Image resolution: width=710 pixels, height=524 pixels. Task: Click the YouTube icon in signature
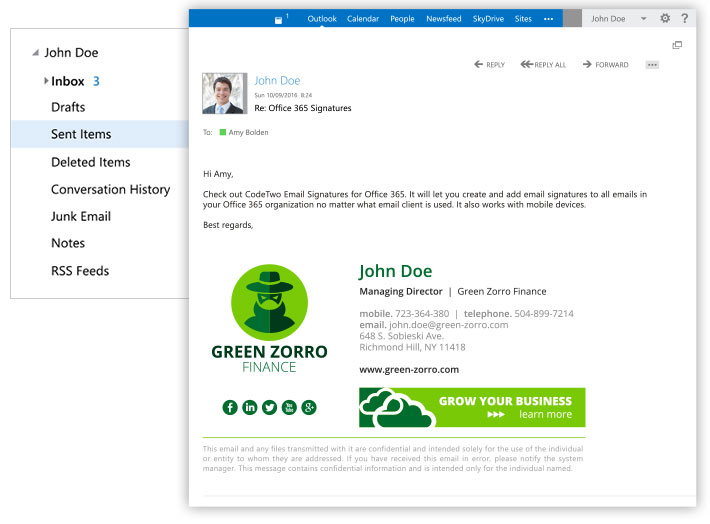point(289,407)
